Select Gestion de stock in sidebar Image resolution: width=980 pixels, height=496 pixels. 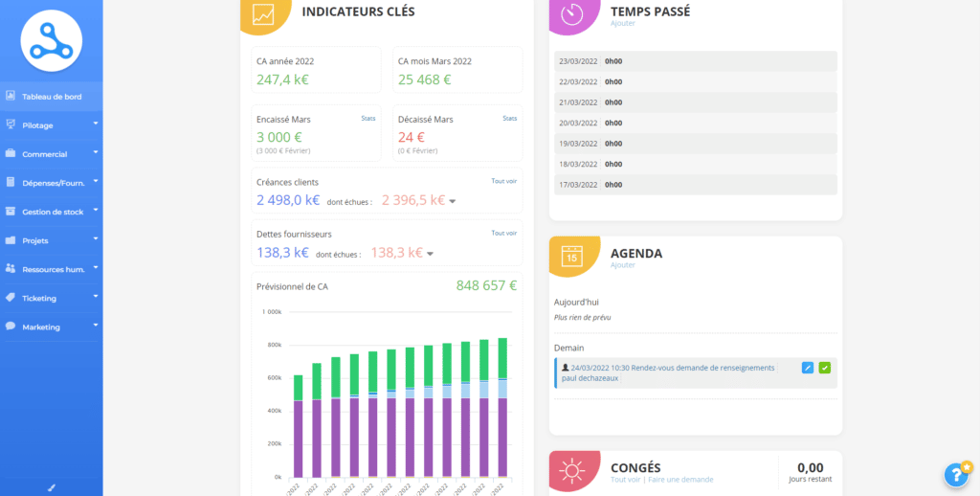(x=52, y=212)
